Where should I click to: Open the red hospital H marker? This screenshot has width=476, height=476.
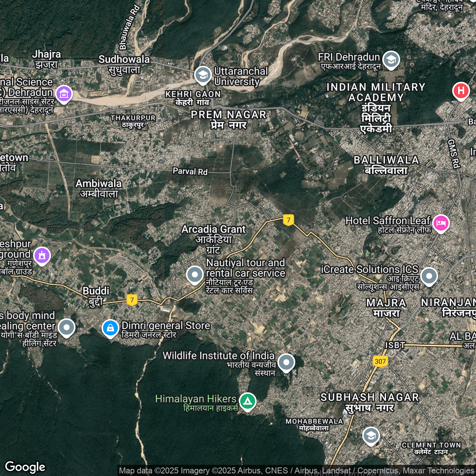(461, 91)
